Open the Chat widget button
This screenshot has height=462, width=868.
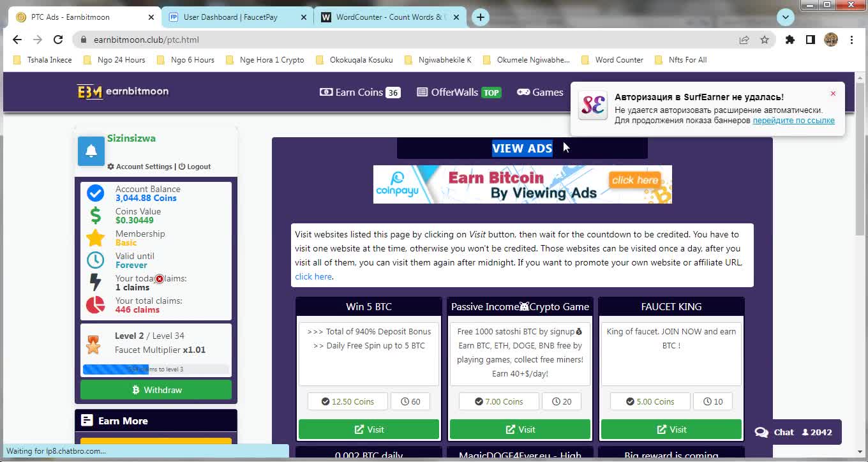[794, 432]
